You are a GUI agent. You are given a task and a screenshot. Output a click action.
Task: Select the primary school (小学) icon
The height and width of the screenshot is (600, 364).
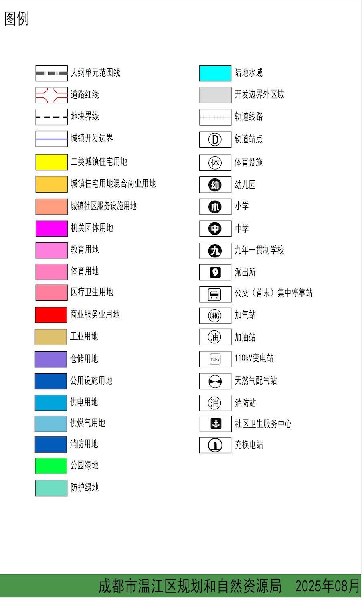(215, 207)
